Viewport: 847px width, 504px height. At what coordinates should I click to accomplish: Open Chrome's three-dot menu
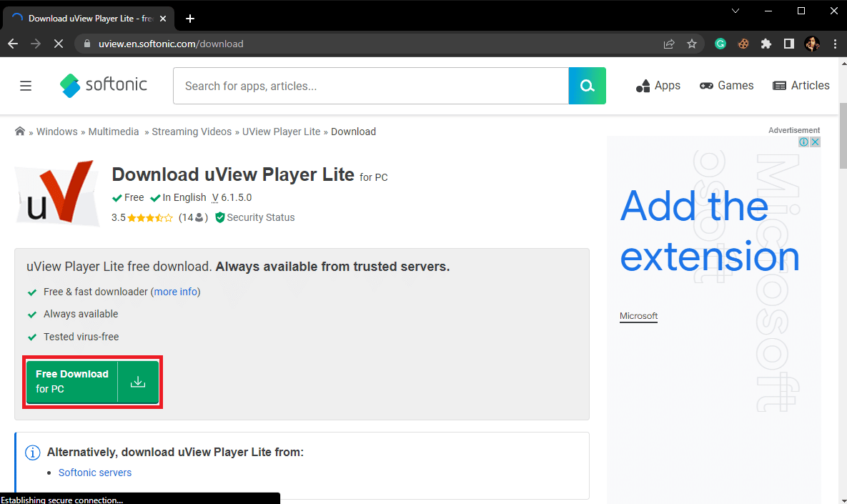(835, 44)
